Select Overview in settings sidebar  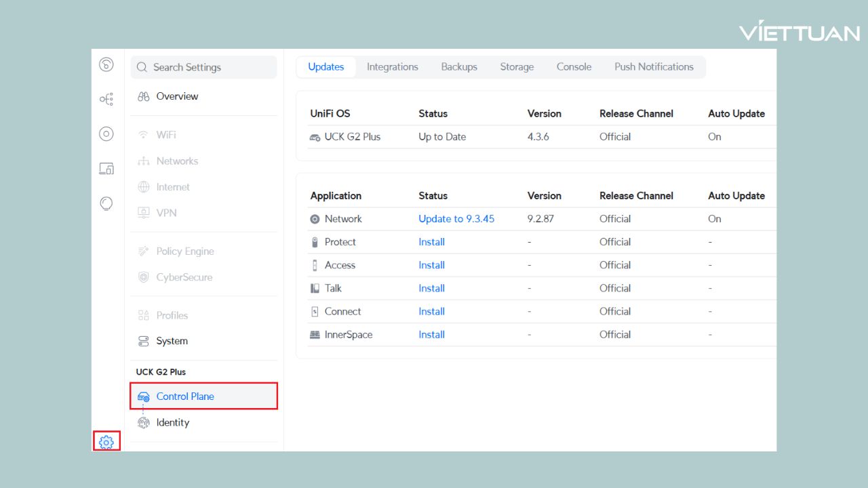tap(204, 96)
